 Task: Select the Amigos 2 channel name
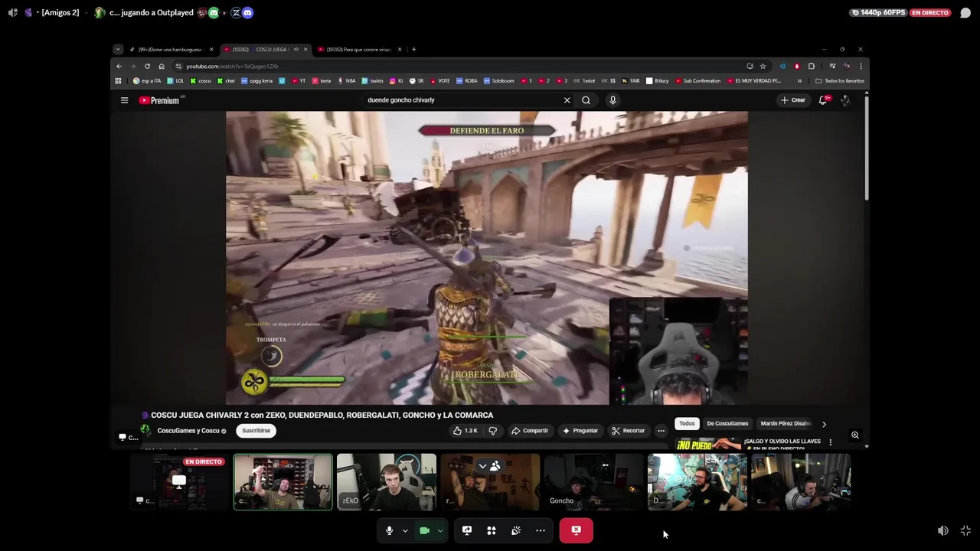[60, 12]
